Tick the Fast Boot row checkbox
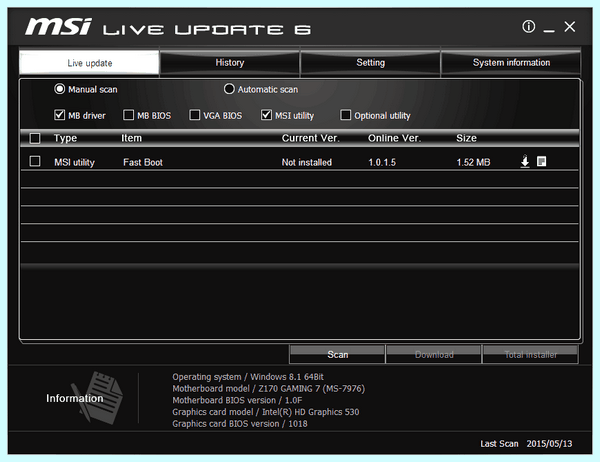 tap(35, 161)
